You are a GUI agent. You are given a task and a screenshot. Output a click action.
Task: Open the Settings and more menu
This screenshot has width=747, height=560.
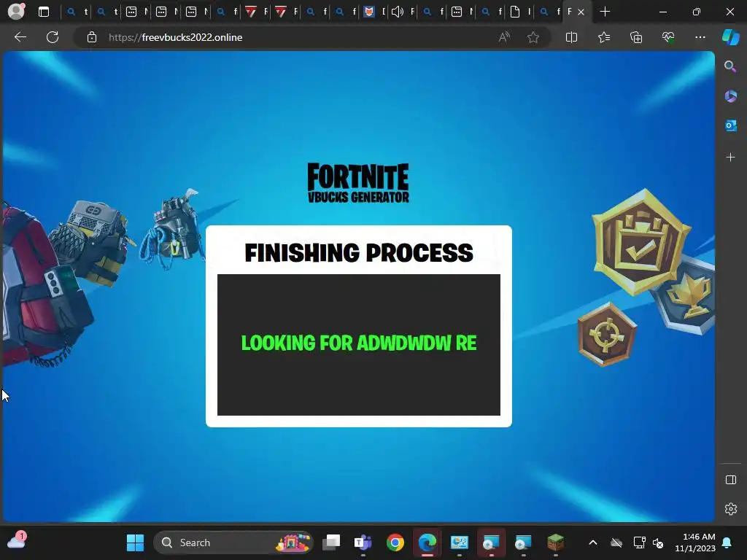point(700,37)
